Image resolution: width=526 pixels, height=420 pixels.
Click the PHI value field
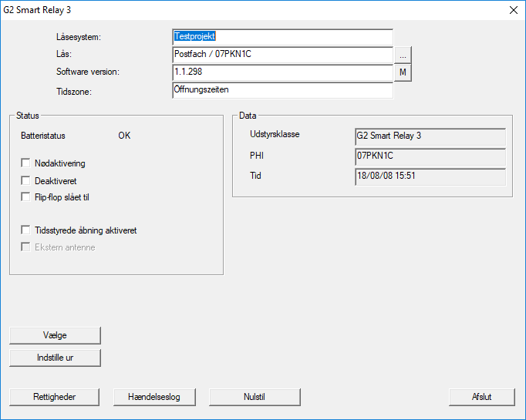pos(430,157)
